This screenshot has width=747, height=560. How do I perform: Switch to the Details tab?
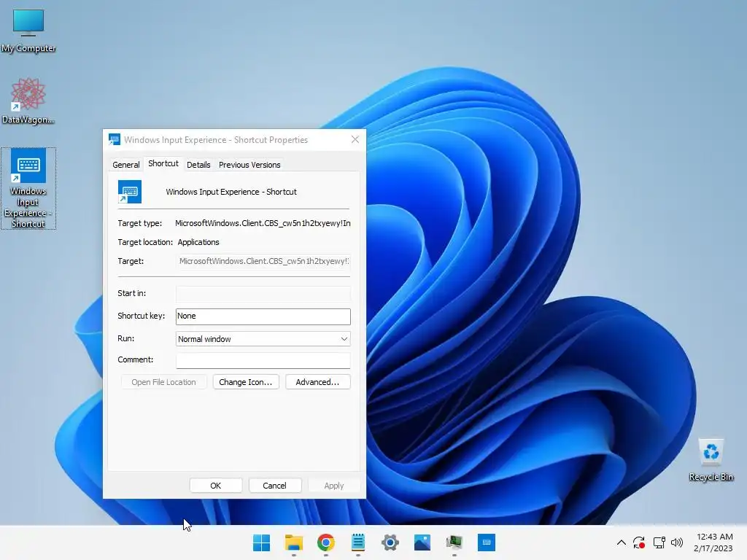(198, 165)
